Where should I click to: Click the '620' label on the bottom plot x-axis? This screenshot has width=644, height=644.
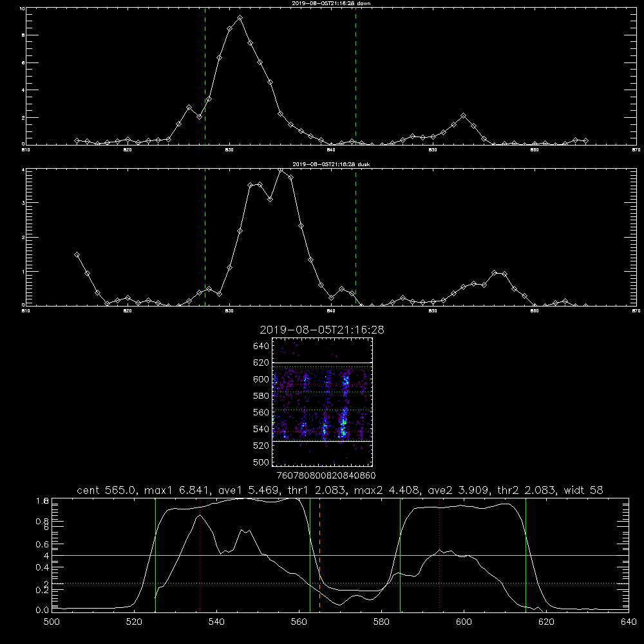tap(546, 622)
